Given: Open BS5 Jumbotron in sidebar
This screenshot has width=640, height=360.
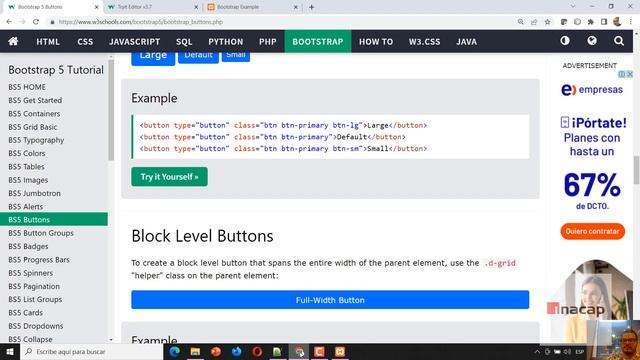Looking at the screenshot, I should click(x=34, y=193).
